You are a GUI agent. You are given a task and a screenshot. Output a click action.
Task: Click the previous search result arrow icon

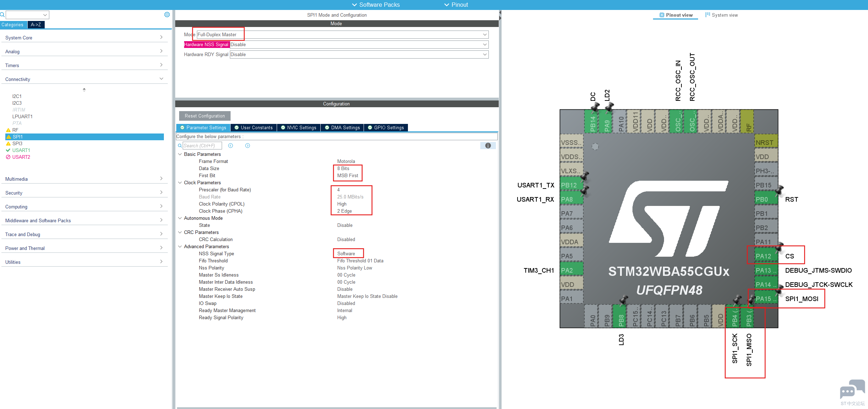(x=231, y=146)
